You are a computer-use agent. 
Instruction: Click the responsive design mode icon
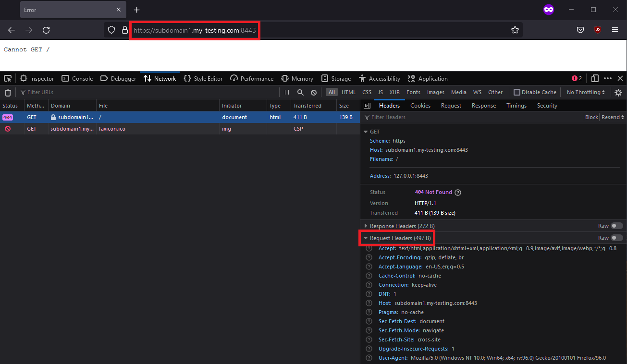click(595, 79)
